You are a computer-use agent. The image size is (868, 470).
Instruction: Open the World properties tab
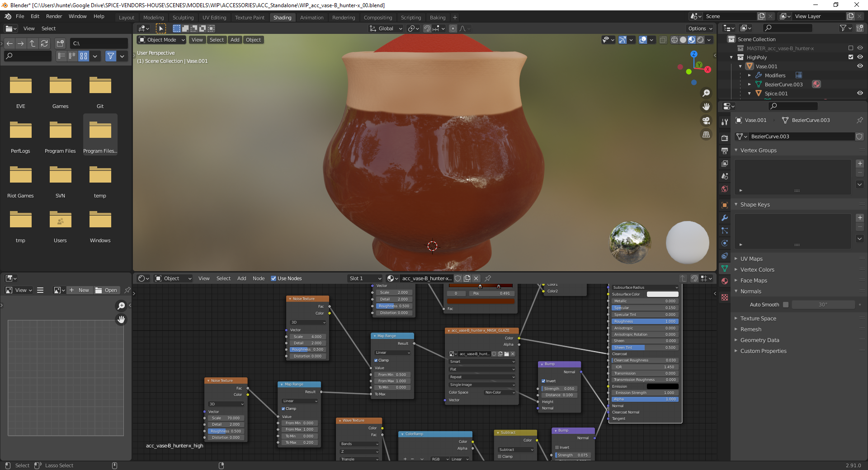pyautogui.click(x=725, y=189)
